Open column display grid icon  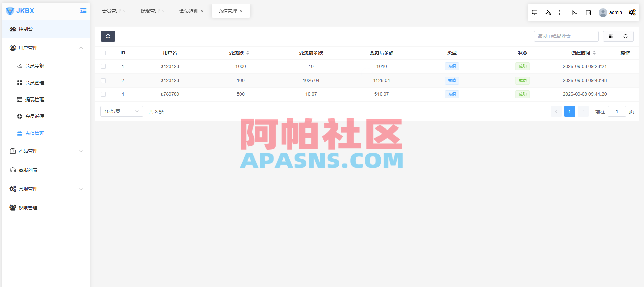pos(611,36)
